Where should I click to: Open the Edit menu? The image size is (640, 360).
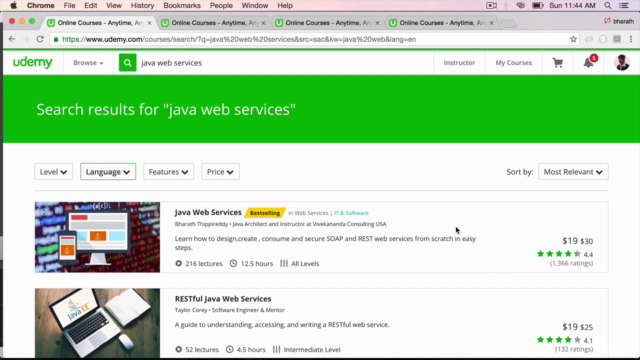pos(90,6)
